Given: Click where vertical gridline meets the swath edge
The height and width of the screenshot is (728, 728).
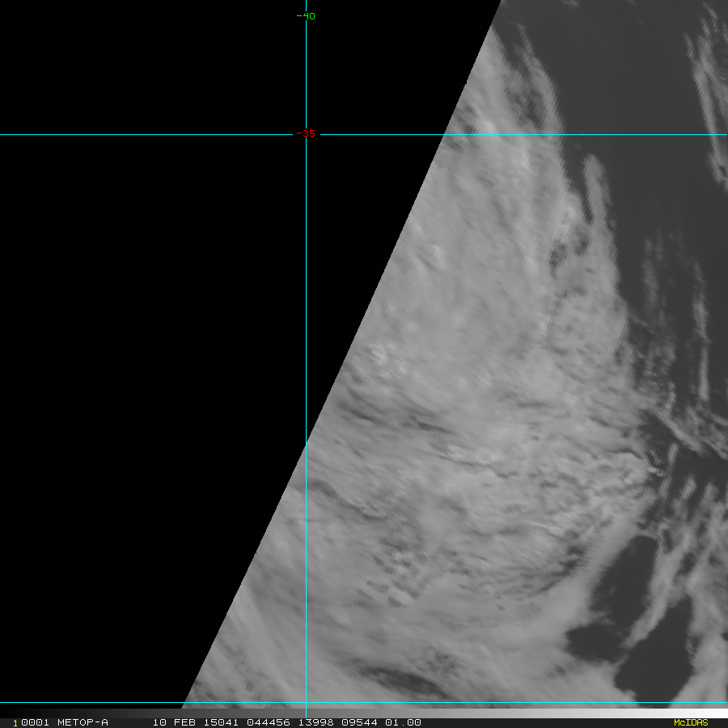Looking at the screenshot, I should (x=306, y=443).
